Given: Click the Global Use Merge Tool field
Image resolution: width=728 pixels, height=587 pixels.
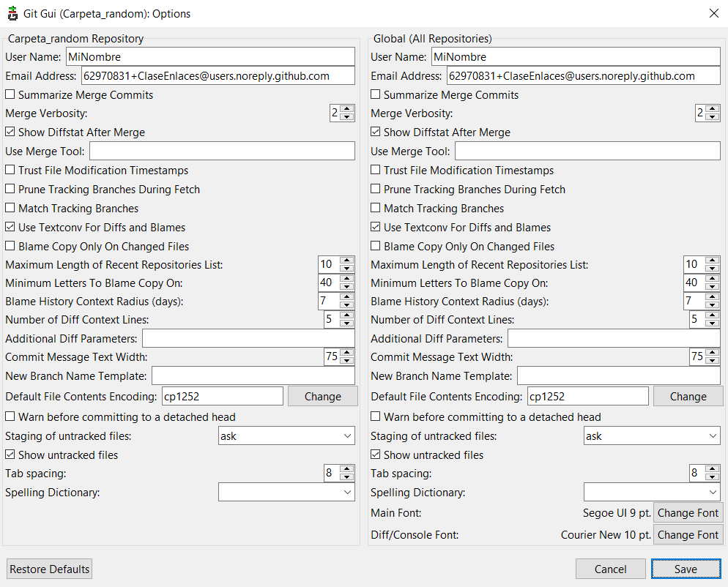Looking at the screenshot, I should (587, 152).
